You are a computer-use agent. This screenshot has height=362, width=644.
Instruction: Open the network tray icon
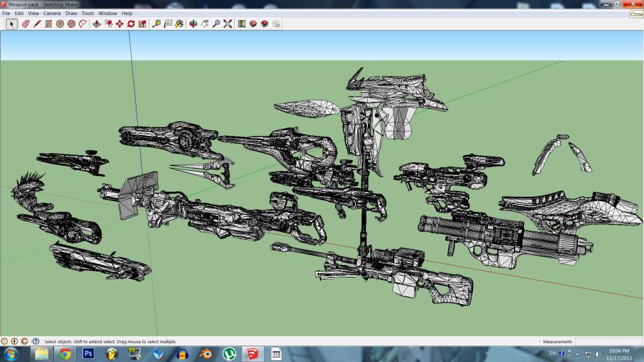(x=588, y=354)
